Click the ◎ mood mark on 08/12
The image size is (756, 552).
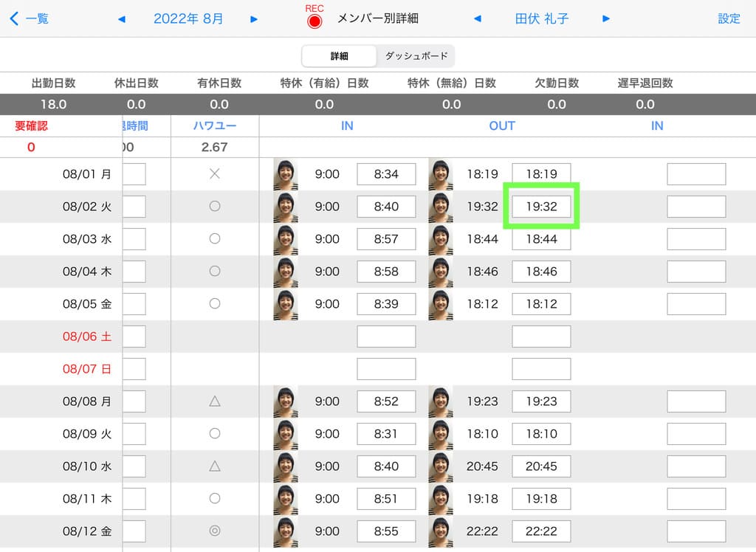click(215, 531)
